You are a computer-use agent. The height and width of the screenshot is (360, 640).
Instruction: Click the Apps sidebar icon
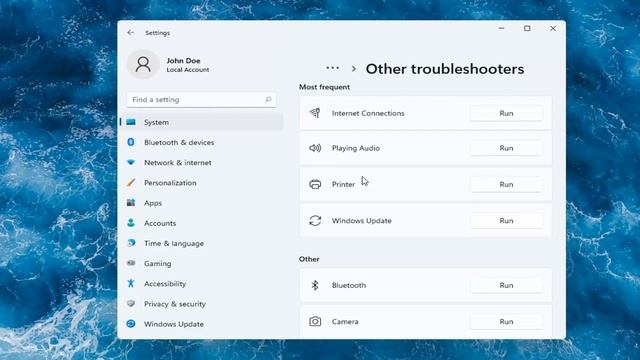[x=131, y=203]
